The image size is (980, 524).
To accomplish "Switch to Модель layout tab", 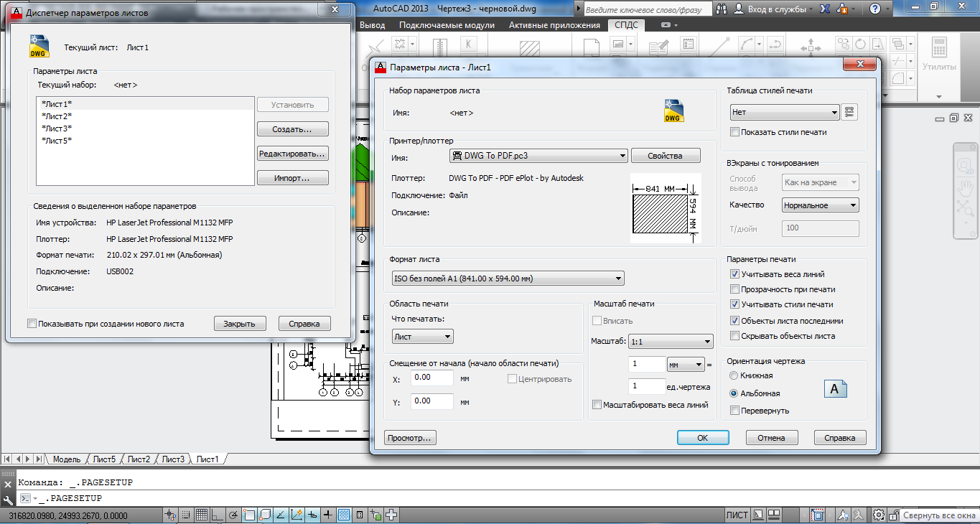I will coord(67,459).
